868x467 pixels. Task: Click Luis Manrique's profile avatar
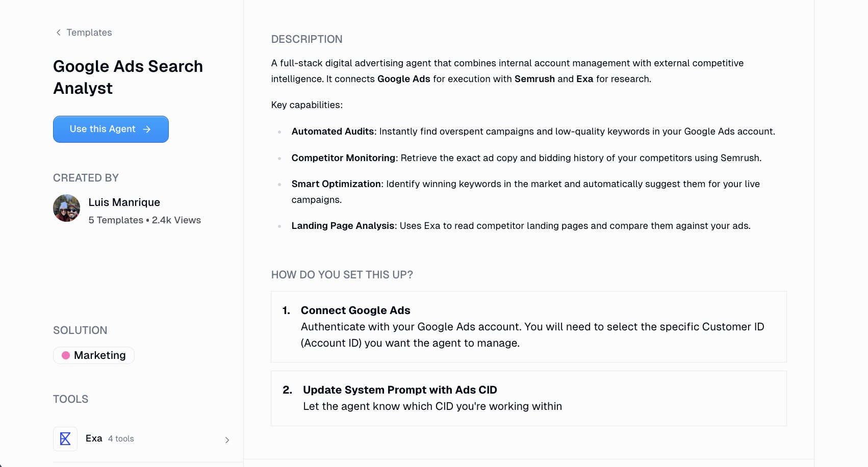[x=66, y=208]
